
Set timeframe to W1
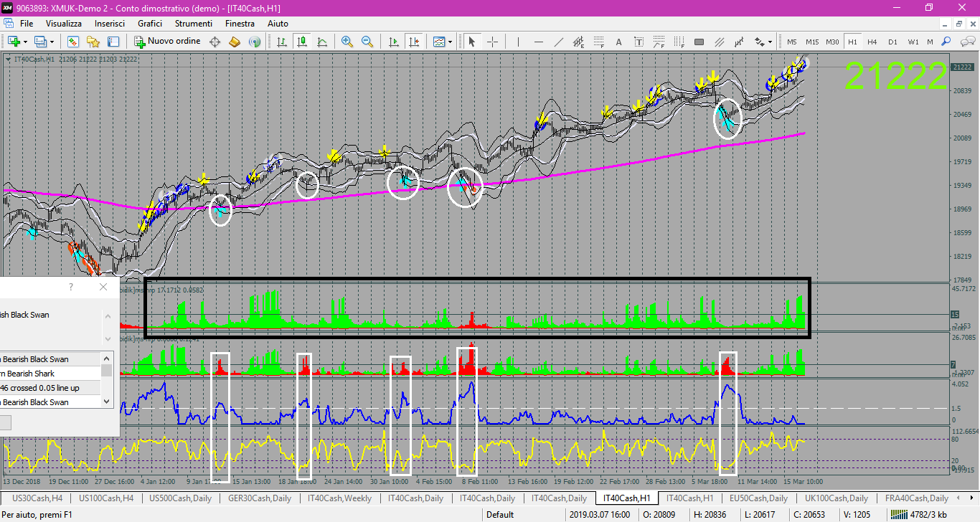point(913,42)
